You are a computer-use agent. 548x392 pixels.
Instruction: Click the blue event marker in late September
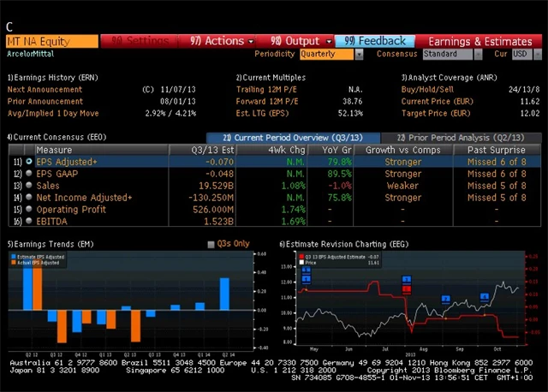click(485, 297)
